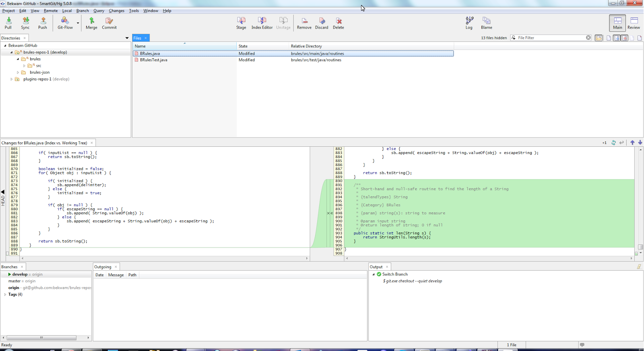Open the Log view
Screen dimensions: 644x351
point(469,23)
